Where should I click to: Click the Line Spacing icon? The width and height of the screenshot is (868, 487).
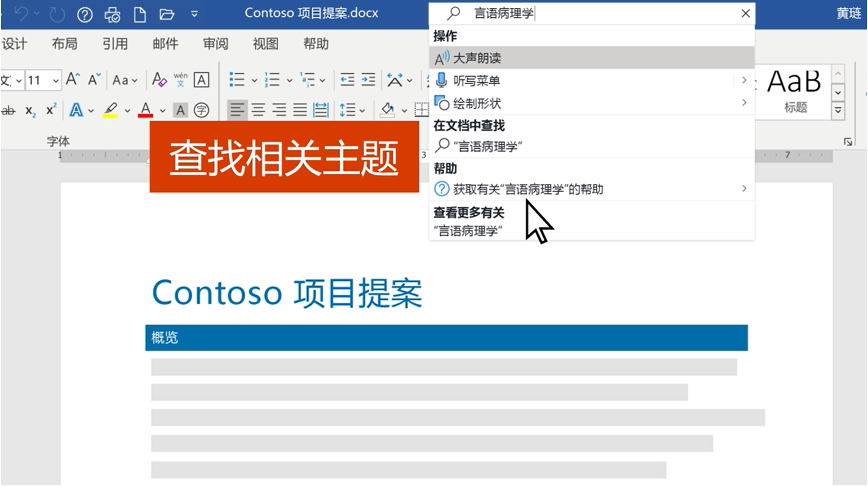(x=347, y=110)
